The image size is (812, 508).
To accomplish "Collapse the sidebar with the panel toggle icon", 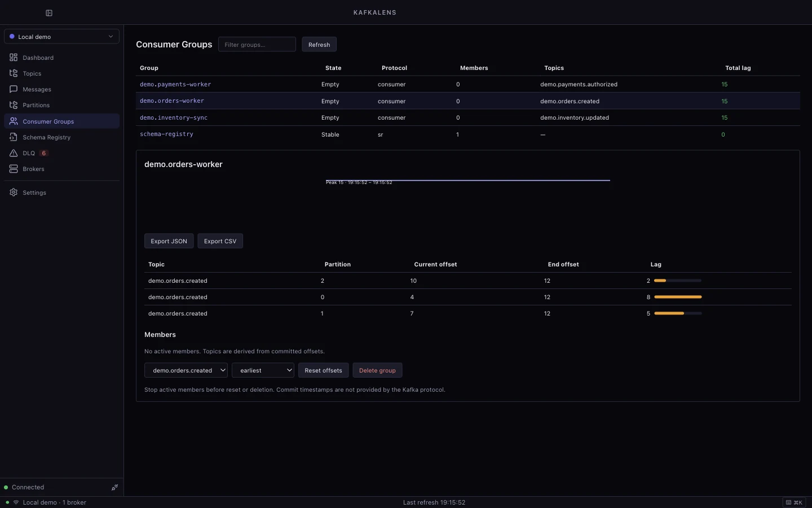I will click(49, 13).
